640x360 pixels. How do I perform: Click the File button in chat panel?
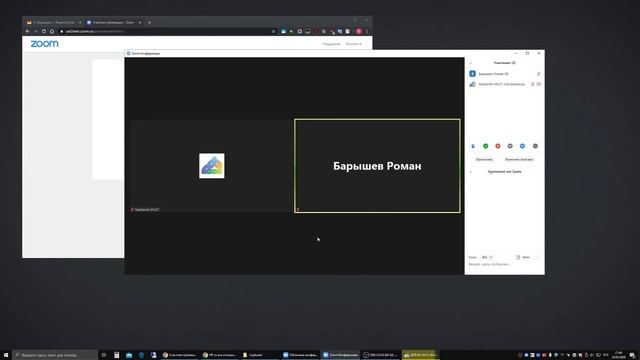523,257
